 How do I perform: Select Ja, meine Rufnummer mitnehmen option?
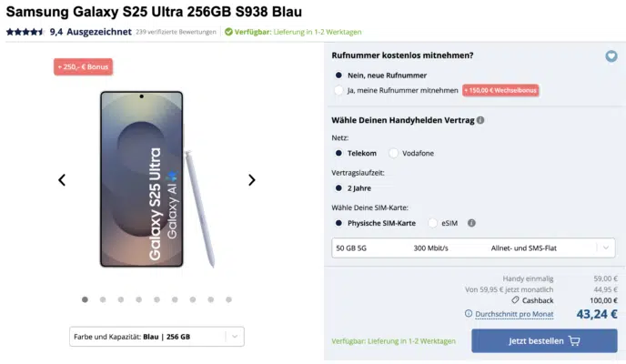tap(338, 91)
